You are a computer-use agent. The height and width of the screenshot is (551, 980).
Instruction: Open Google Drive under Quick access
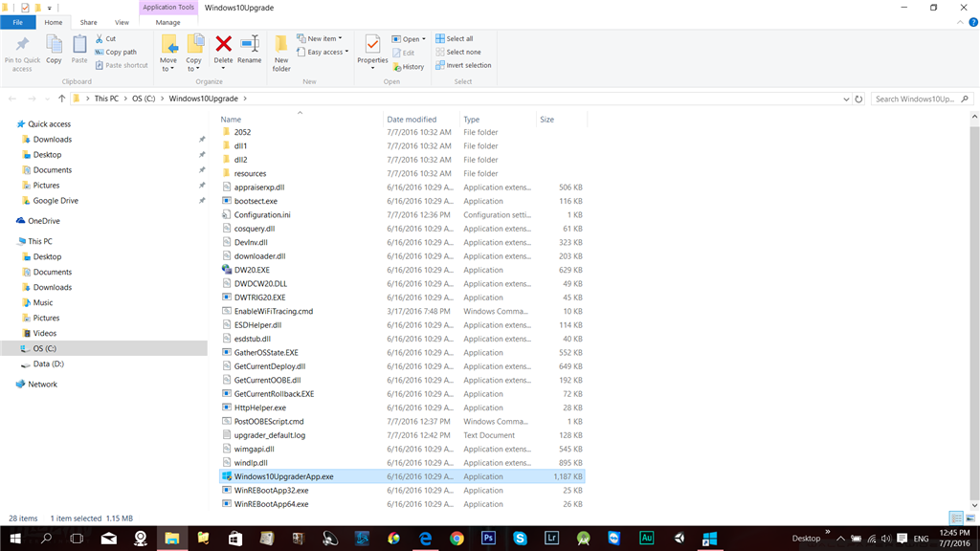(x=56, y=201)
